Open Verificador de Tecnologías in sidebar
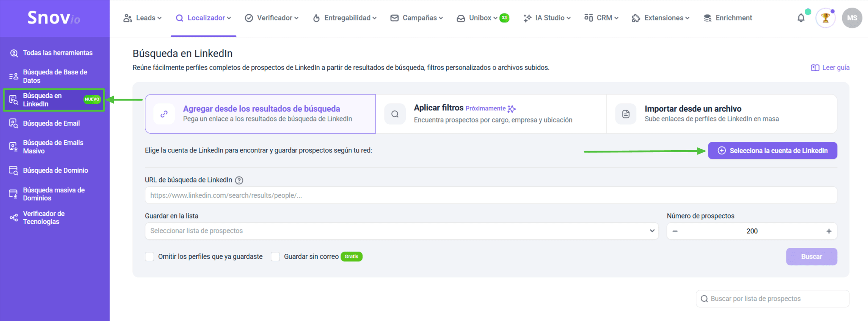868x321 pixels. click(x=44, y=217)
